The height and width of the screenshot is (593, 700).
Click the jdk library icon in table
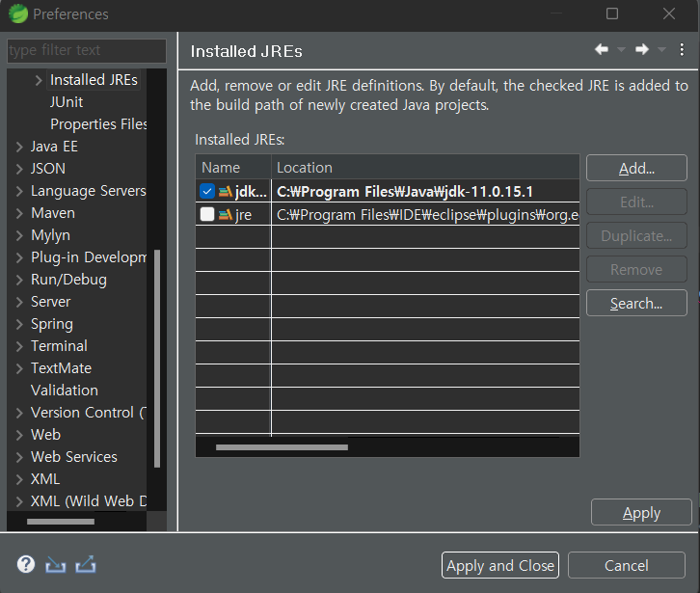pos(226,192)
